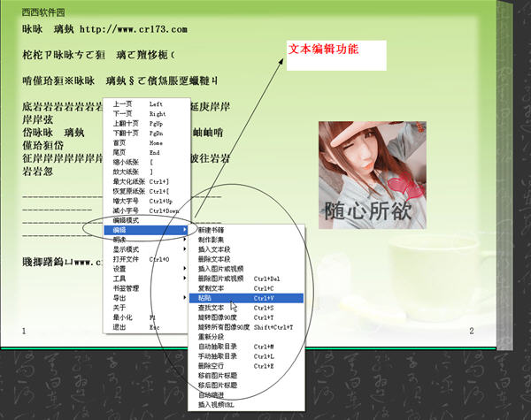
Task: Click the right page edge to turn page
Action: (504, 176)
